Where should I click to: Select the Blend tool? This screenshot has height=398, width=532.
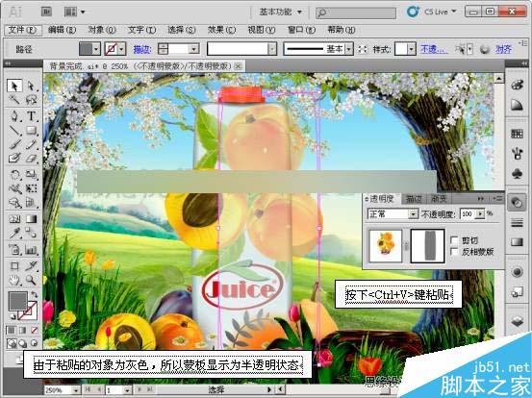coord(31,233)
